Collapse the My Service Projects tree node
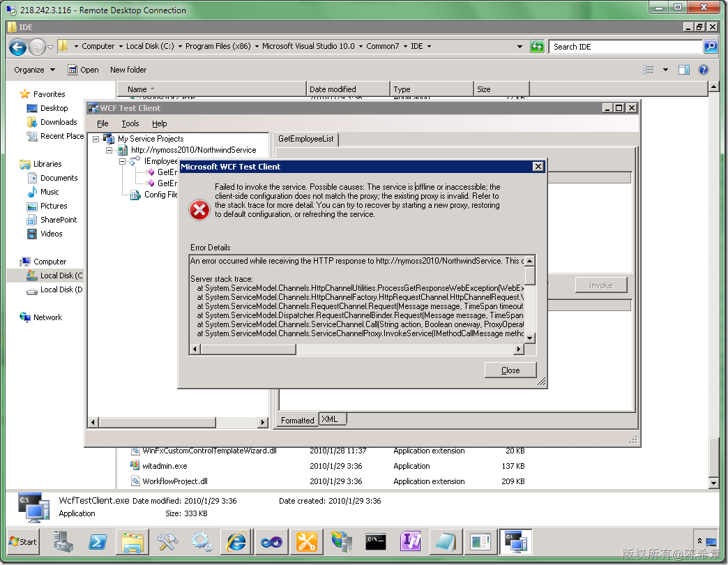The width and height of the screenshot is (728, 565). coord(96,139)
